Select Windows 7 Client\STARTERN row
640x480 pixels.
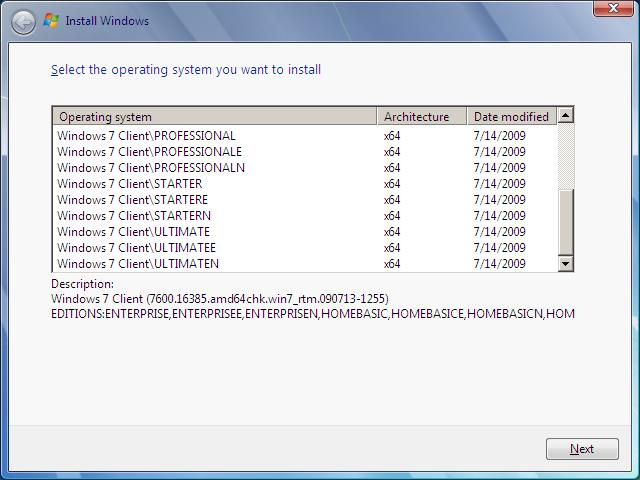304,216
